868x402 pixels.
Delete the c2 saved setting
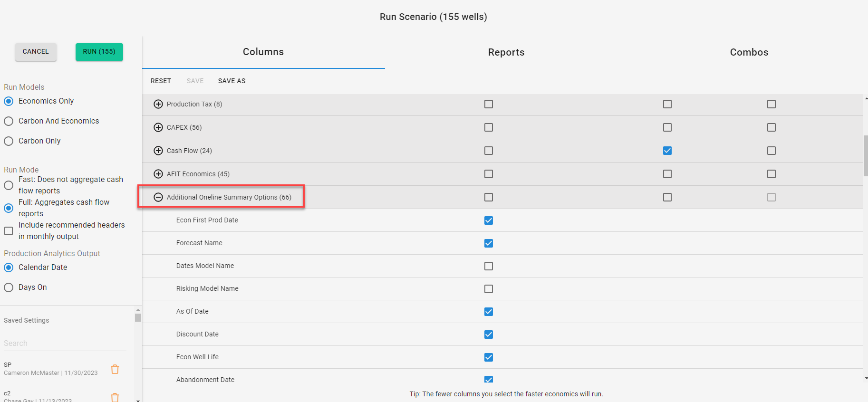point(115,397)
